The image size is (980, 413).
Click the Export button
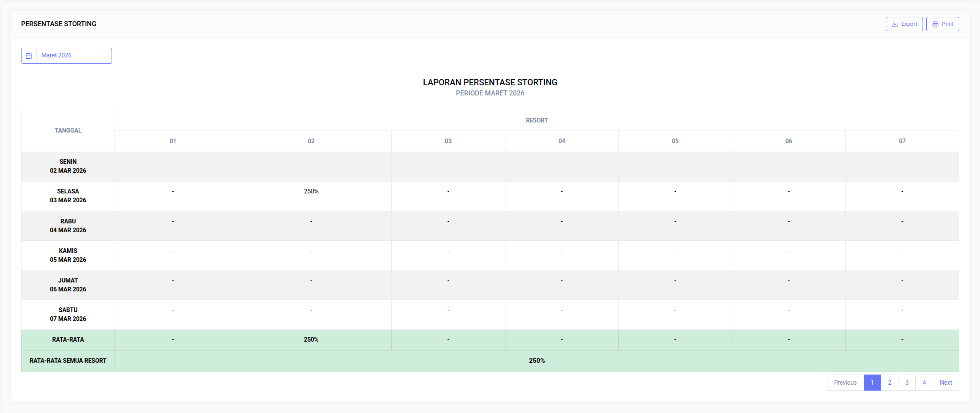904,24
